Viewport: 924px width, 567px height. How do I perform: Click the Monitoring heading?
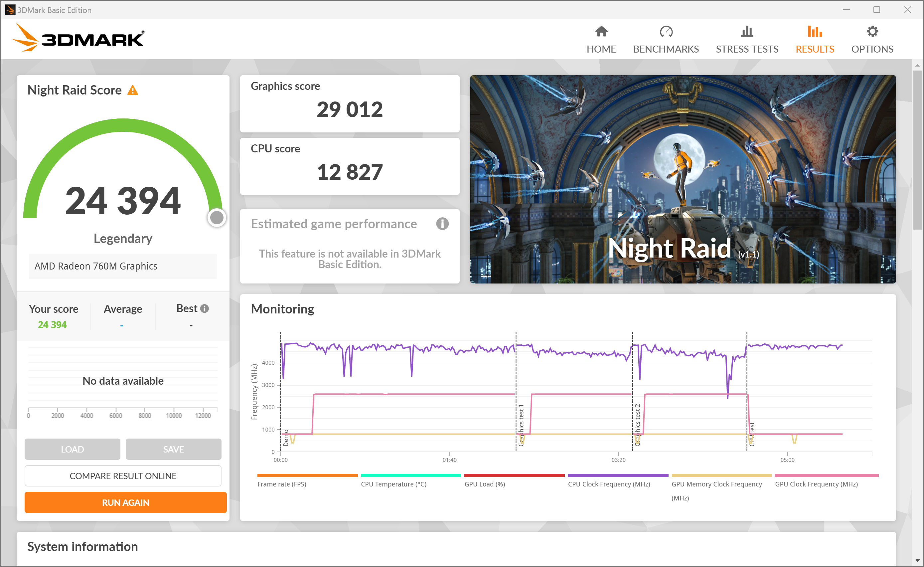[282, 309]
